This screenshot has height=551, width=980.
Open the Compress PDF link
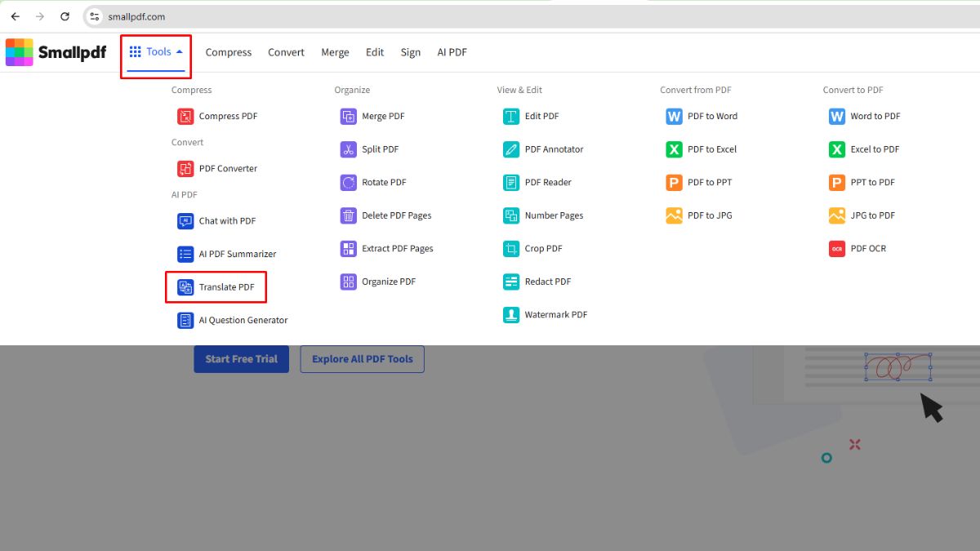228,117
